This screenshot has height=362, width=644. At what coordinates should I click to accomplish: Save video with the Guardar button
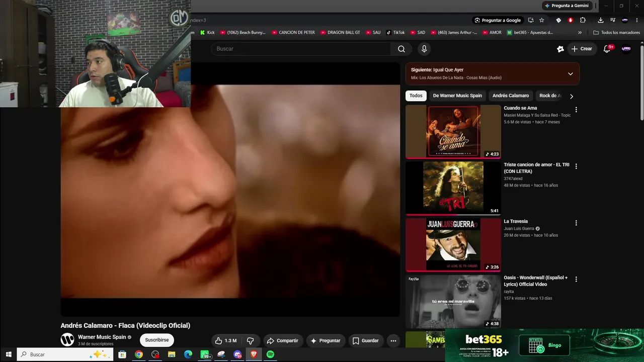(x=365, y=340)
